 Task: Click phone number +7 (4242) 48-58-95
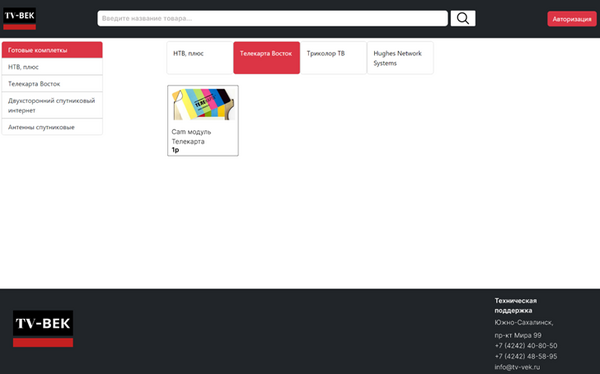point(526,356)
